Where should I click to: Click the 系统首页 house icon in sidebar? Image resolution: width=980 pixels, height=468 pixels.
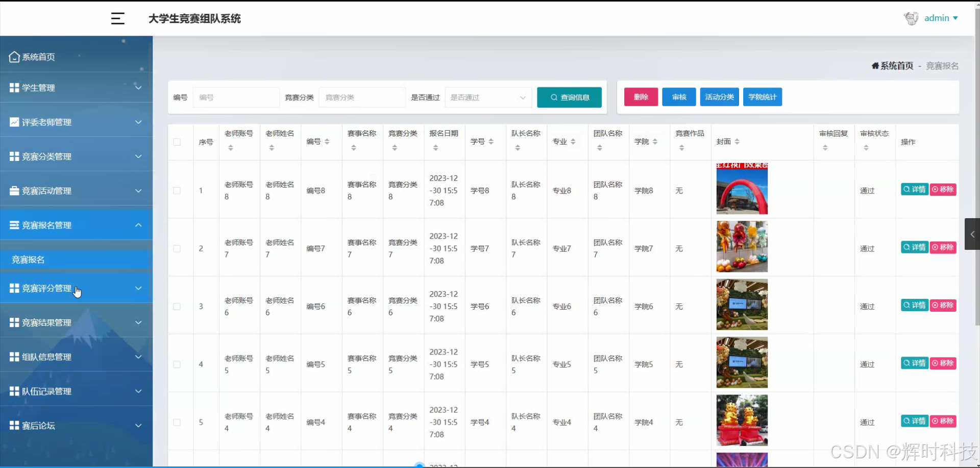(14, 57)
